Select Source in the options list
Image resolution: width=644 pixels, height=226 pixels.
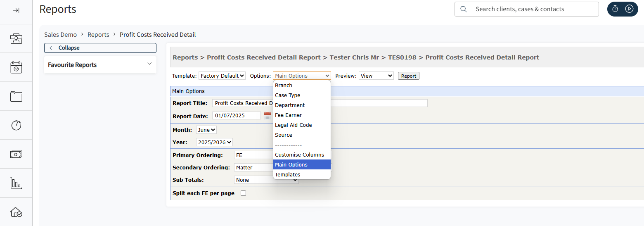point(302,135)
